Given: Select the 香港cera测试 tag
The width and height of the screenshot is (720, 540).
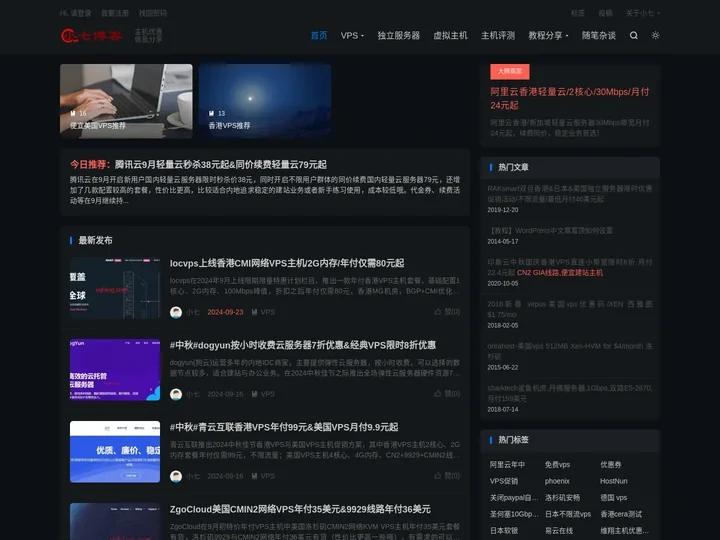Looking at the screenshot, I should (x=621, y=514).
